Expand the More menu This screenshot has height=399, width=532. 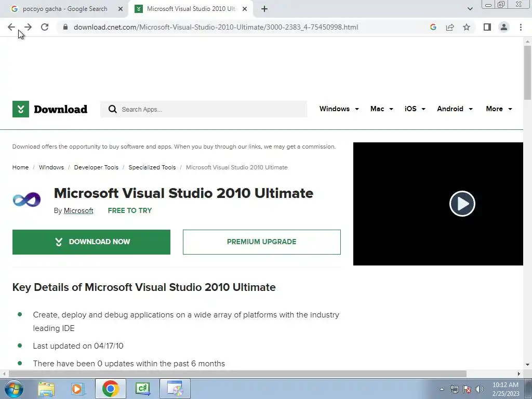pos(499,109)
